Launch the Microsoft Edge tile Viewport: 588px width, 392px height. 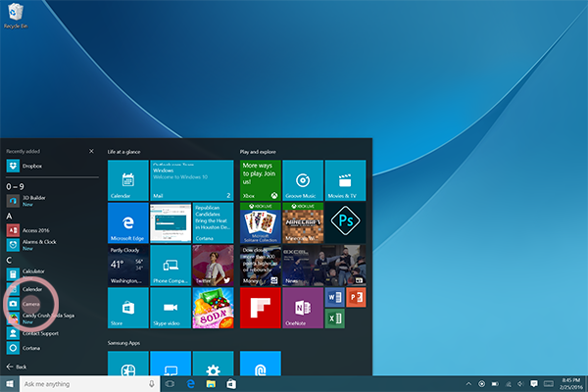tap(127, 222)
